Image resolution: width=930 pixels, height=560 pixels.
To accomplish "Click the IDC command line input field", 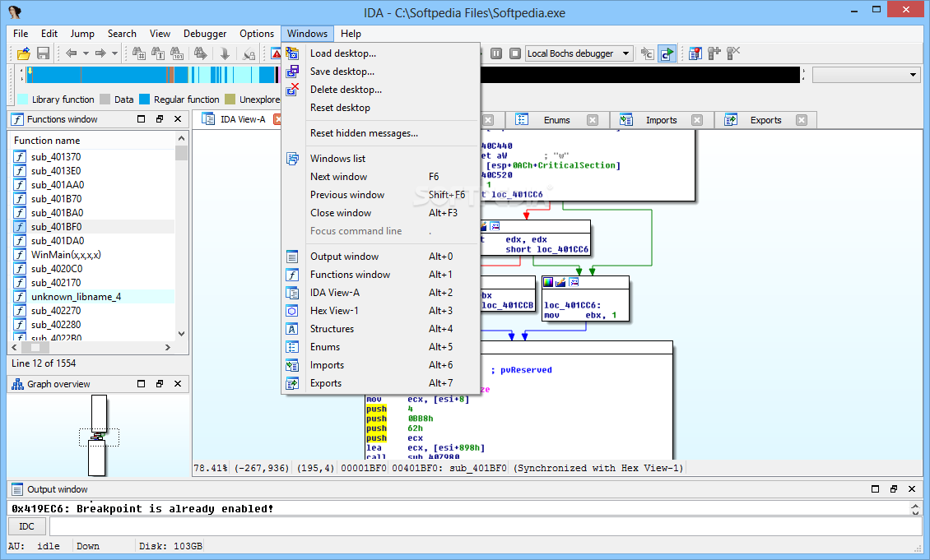I will point(485,526).
